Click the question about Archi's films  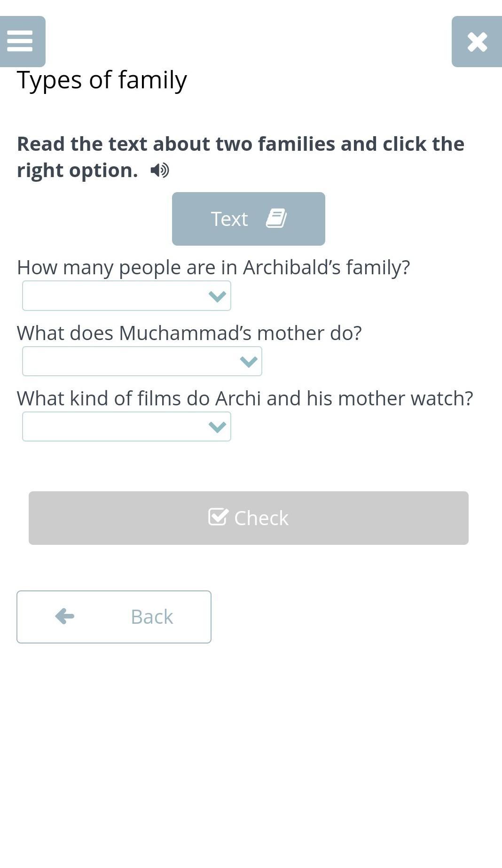(x=245, y=398)
